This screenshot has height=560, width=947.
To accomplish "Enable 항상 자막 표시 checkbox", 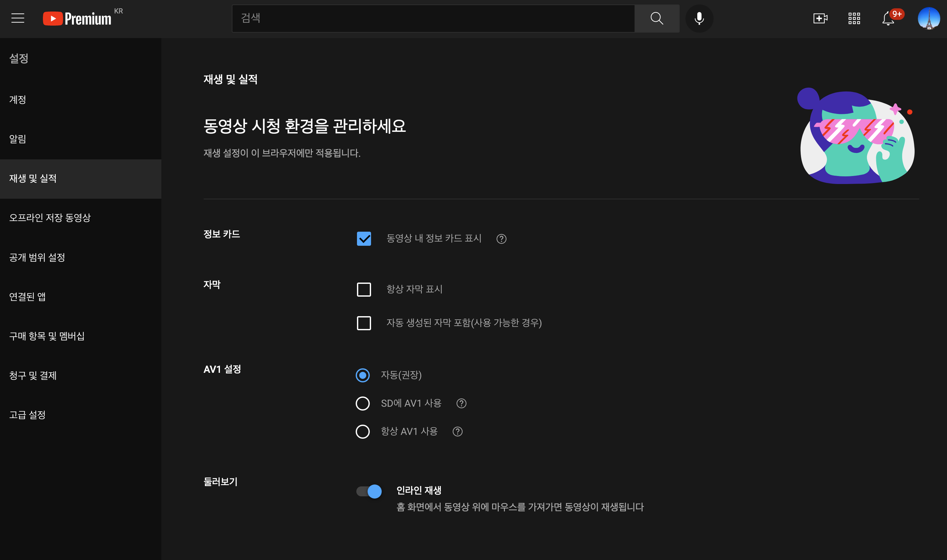I will [x=364, y=289].
